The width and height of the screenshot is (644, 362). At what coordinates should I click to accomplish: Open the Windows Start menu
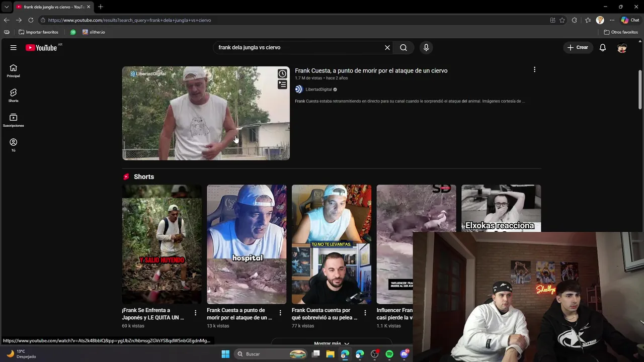coord(225,354)
